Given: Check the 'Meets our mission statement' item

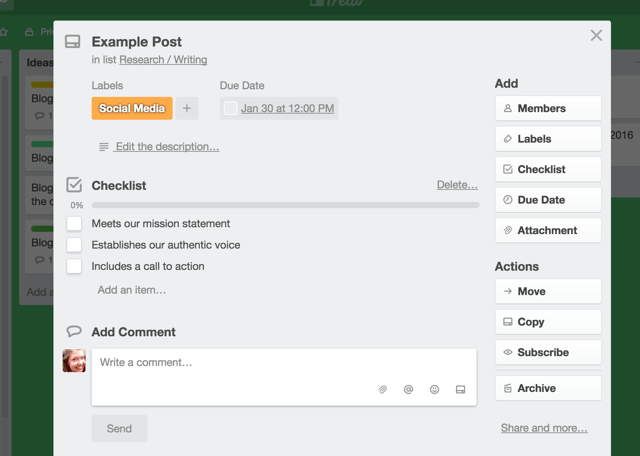Looking at the screenshot, I should click(74, 224).
